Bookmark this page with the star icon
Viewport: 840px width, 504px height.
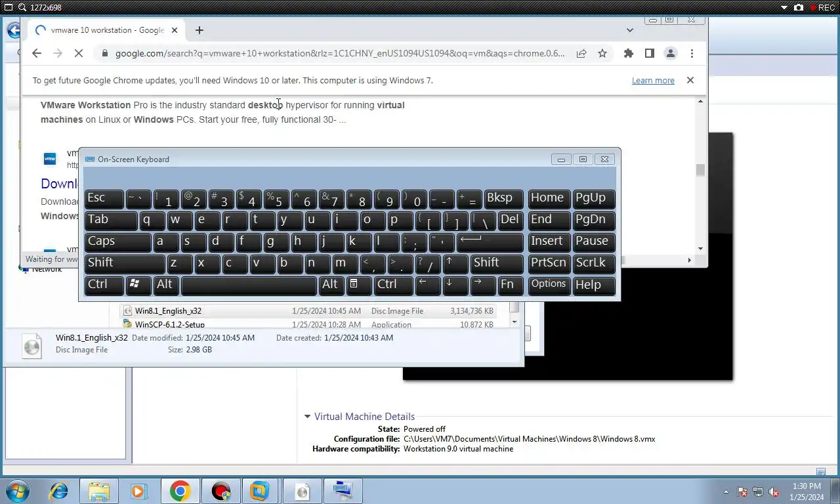[x=602, y=54]
